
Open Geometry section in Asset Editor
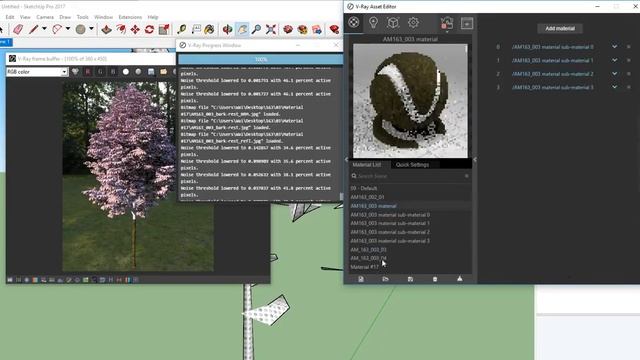[393, 22]
